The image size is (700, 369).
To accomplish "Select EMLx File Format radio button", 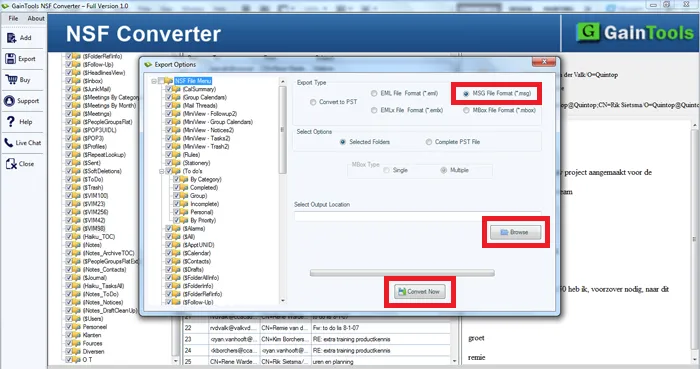I will pyautogui.click(x=374, y=110).
